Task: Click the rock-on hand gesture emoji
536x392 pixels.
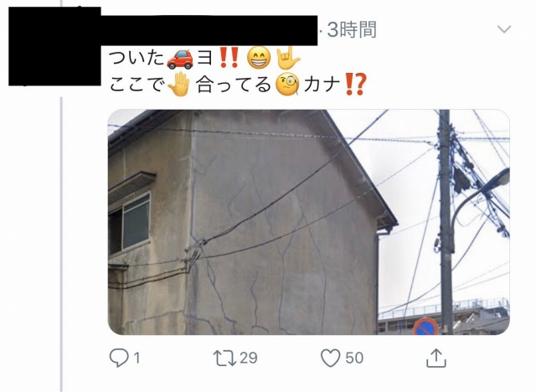Action: coord(288,58)
